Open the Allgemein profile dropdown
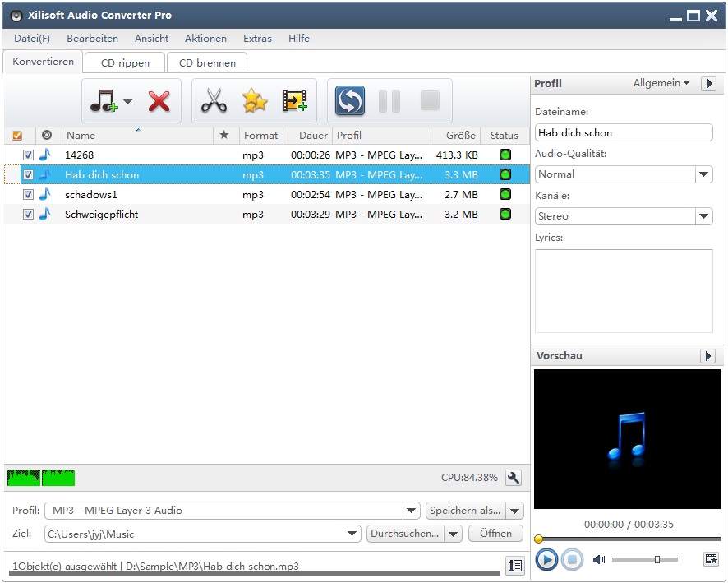The height and width of the screenshot is (583, 728). 661,83
